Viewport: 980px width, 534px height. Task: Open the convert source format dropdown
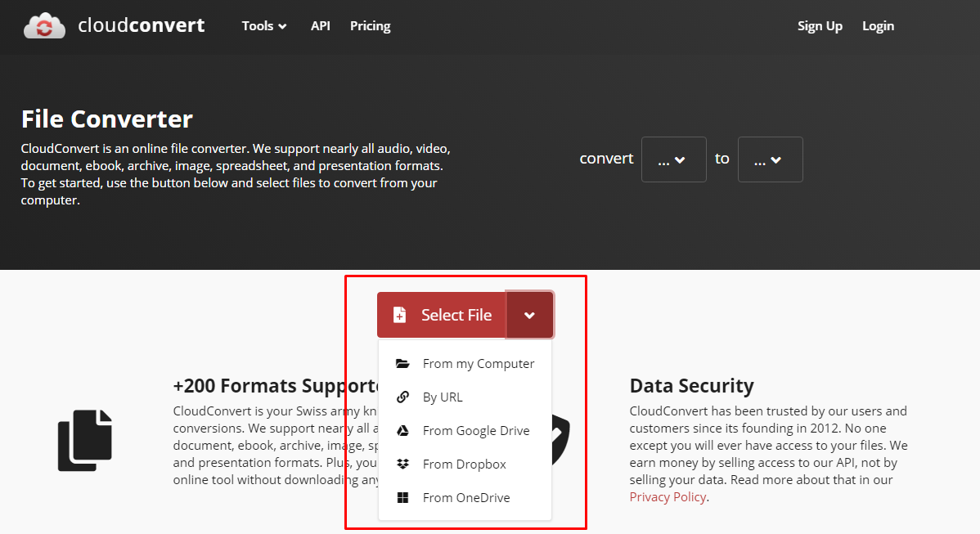coord(674,159)
